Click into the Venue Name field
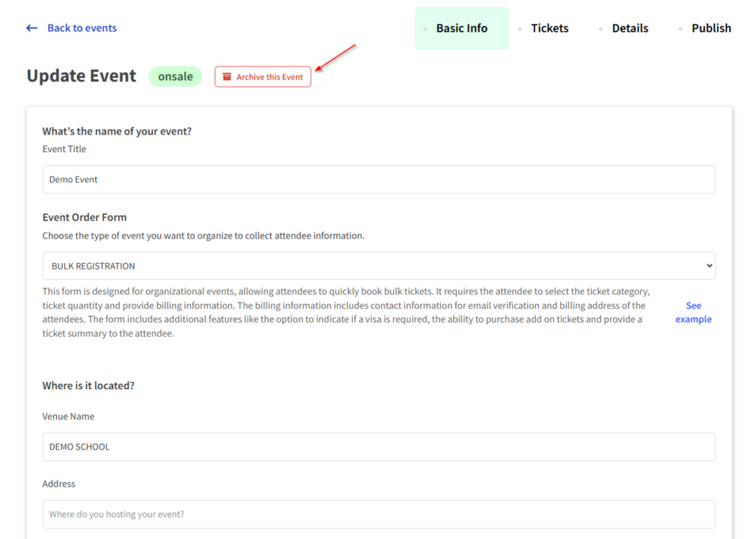The image size is (756, 539). 379,447
